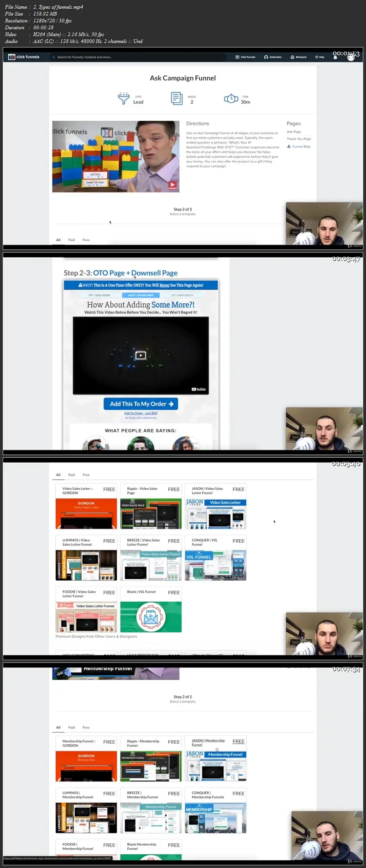This screenshot has width=366, height=868.
Task: Click the Pages document icon
Action: (177, 98)
